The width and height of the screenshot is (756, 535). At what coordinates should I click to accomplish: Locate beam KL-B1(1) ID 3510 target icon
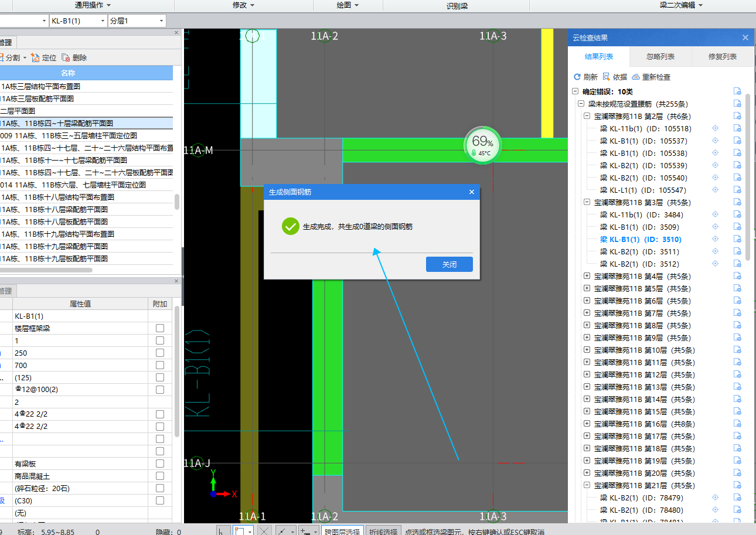tap(715, 239)
